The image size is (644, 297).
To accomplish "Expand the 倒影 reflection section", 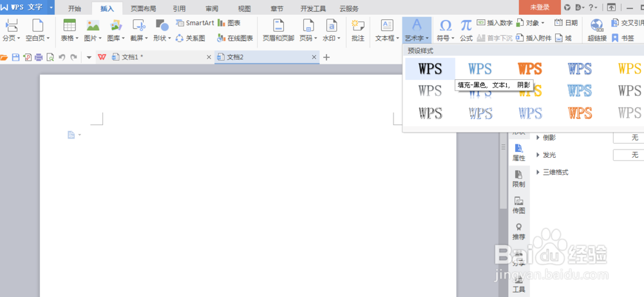I will click(x=538, y=138).
